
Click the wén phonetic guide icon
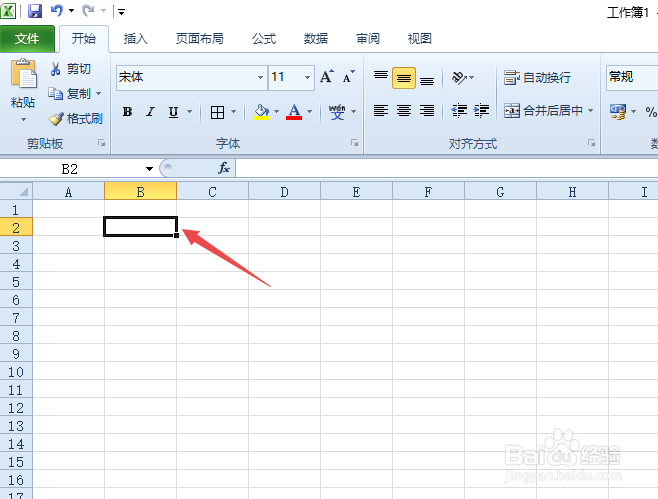[337, 112]
